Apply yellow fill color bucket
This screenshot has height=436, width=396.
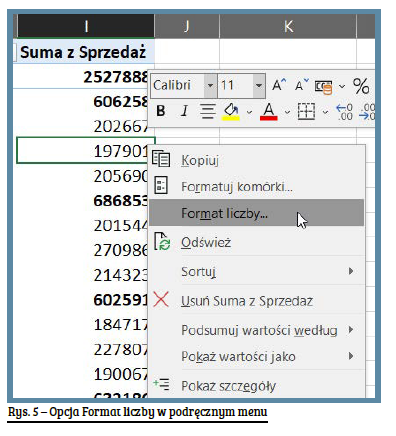[231, 111]
